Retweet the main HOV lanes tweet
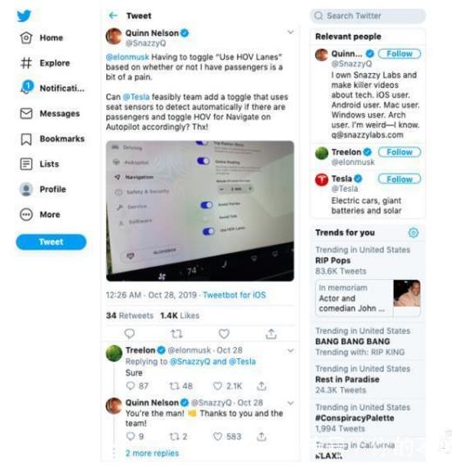Viewport: 452px width, 476px height. pyautogui.click(x=177, y=334)
